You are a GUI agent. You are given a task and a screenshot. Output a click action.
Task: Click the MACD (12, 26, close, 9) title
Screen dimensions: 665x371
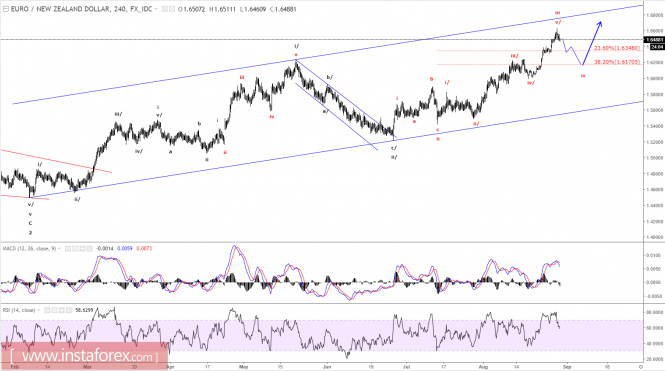(x=29, y=248)
